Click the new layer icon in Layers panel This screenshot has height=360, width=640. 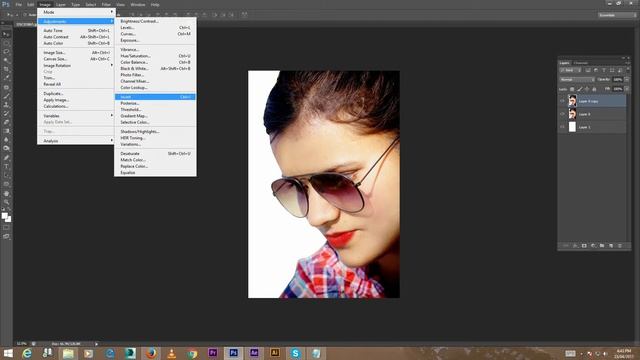click(x=611, y=246)
